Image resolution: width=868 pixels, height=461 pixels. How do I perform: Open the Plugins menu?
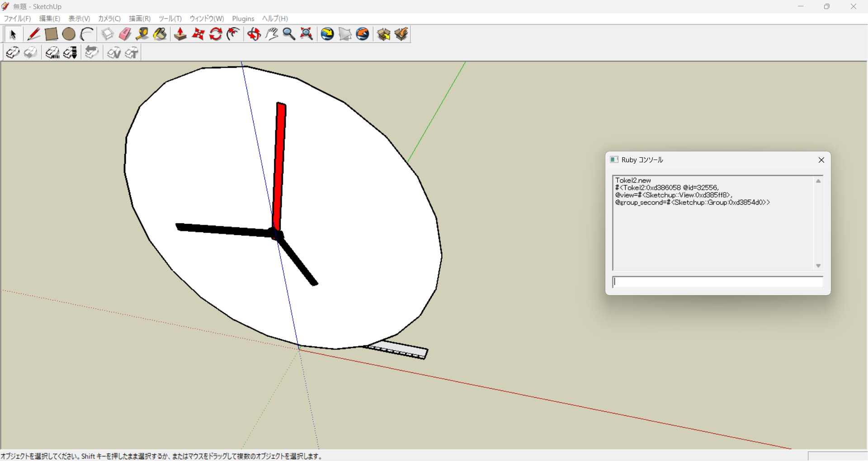[x=243, y=19]
